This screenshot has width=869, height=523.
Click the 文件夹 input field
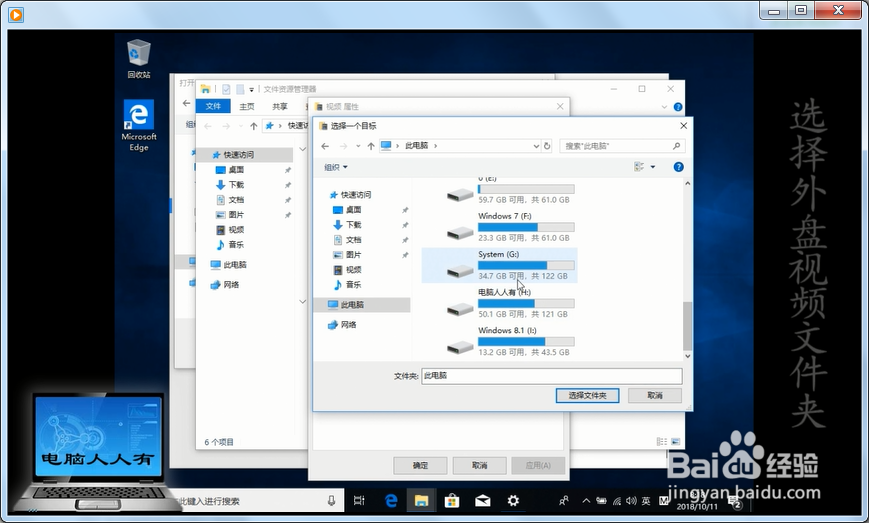[551, 376]
